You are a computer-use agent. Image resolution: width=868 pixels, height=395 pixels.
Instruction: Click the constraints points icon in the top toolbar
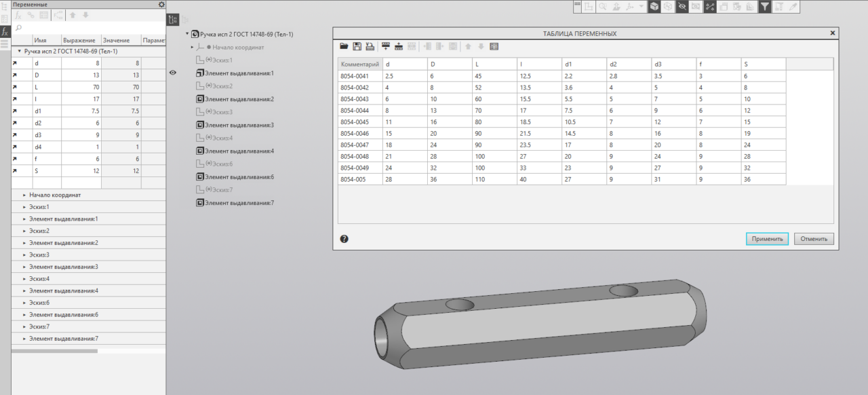point(710,6)
